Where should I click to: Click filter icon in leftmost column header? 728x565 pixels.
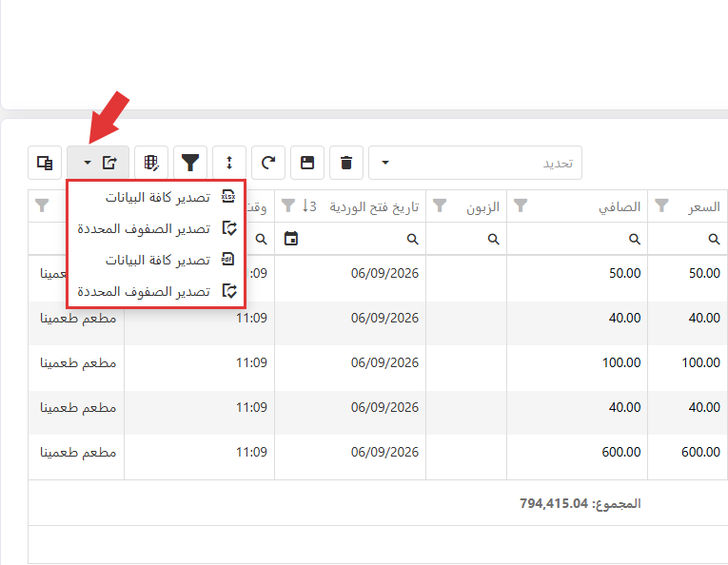click(x=42, y=205)
